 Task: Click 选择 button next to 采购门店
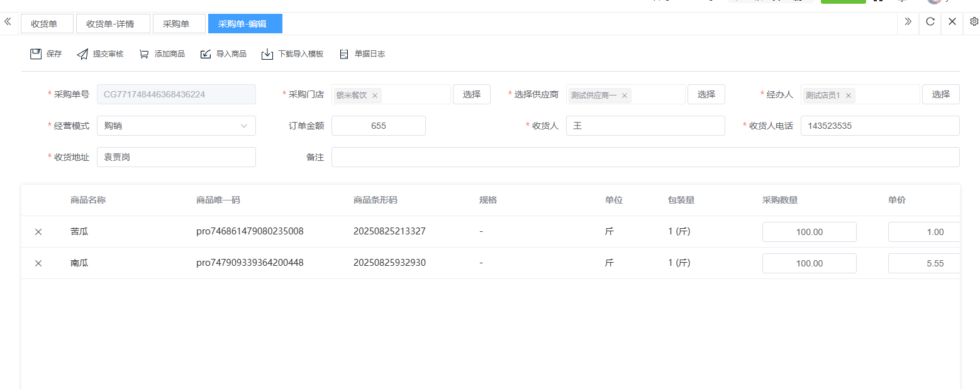[x=472, y=94]
